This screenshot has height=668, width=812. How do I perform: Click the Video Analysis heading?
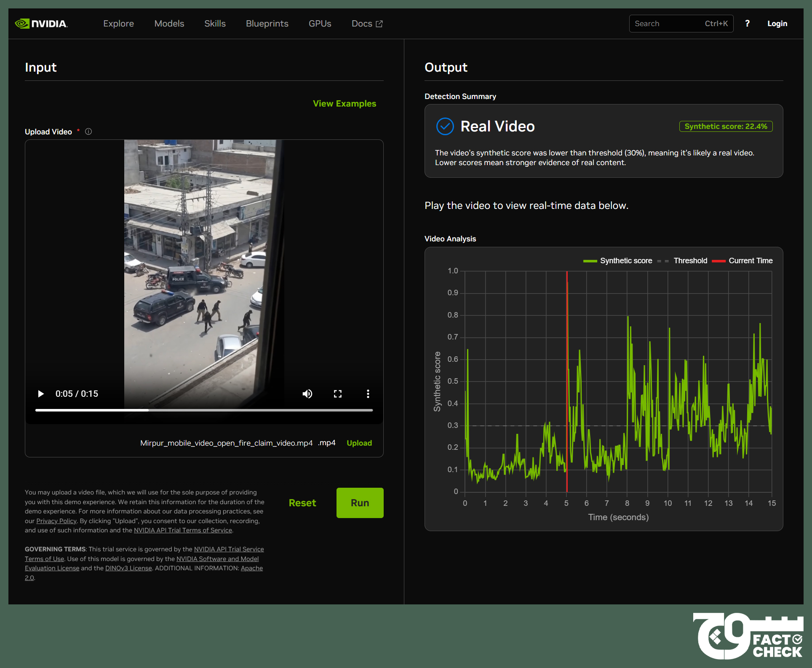450,239
